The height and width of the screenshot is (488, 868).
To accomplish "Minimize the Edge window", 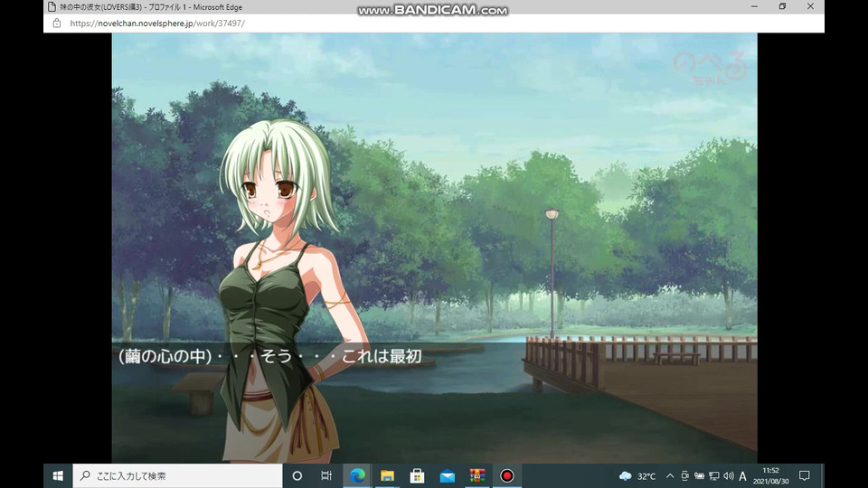I will point(754,6).
